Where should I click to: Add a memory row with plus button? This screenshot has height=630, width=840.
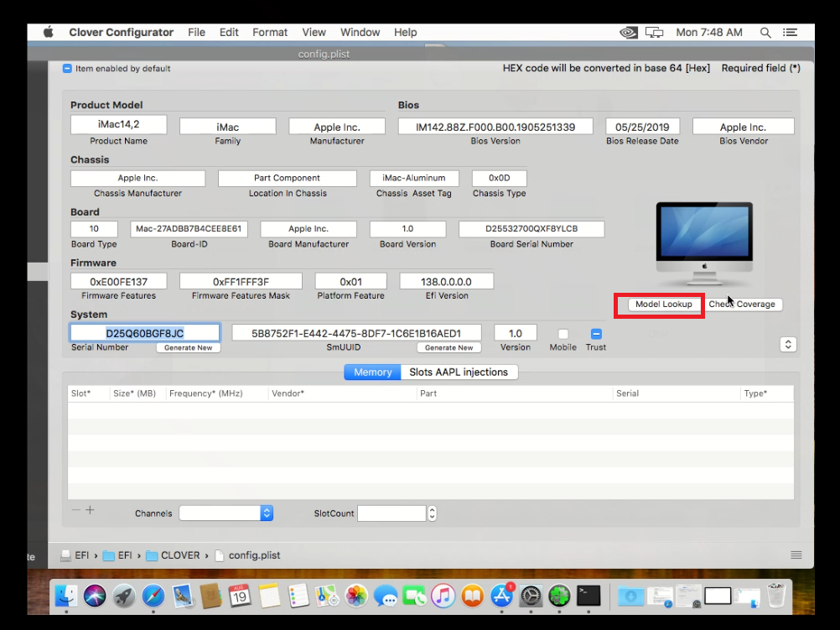coord(90,510)
